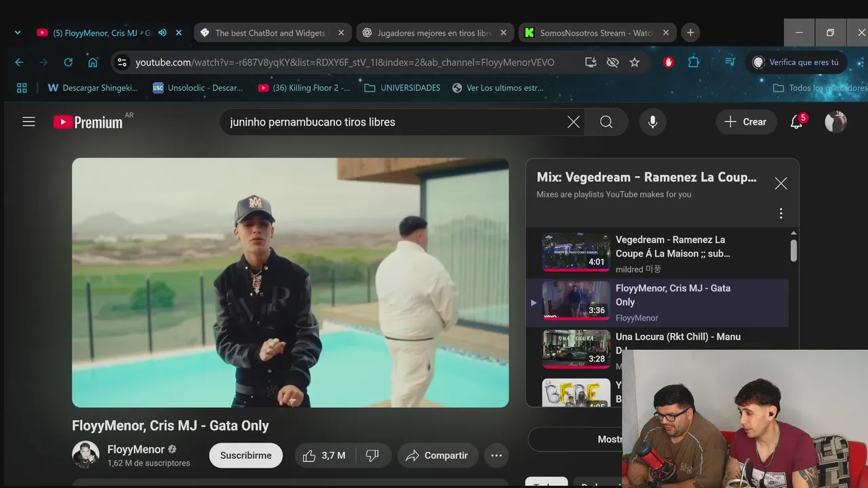
Task: Open the extensions puzzle menu
Action: pos(693,62)
